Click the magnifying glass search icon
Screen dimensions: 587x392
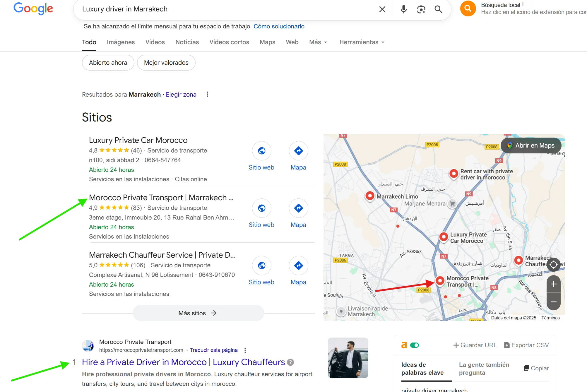438,9
